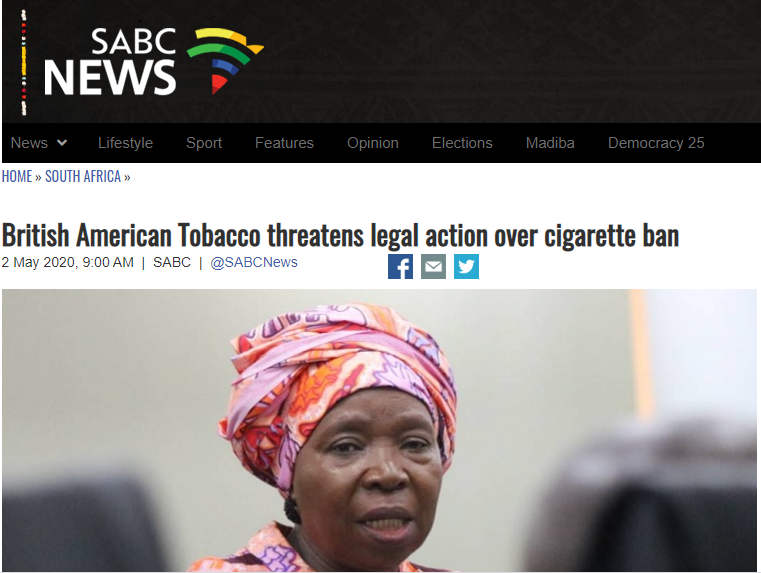Share article by email icon
Viewport: 761px width, 573px height.
click(x=433, y=266)
